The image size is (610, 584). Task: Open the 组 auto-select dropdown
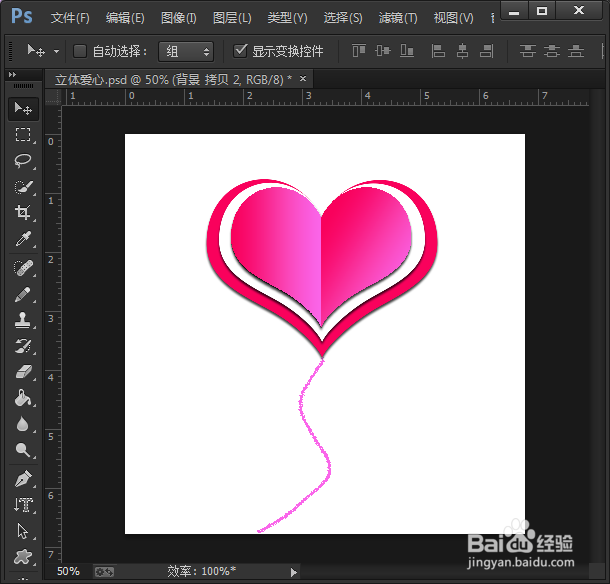coord(186,51)
